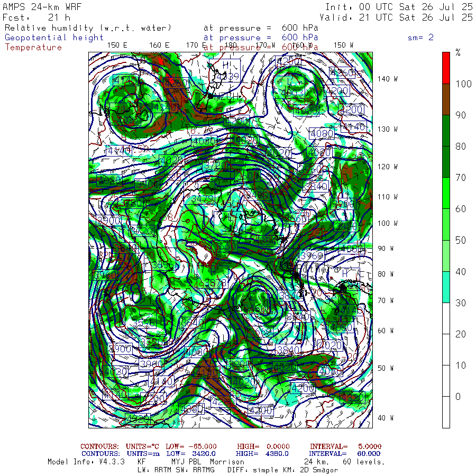The image size is (476, 476).
Task: Click the 'AMPS 24-km WRF' title text
Action: 42,7
